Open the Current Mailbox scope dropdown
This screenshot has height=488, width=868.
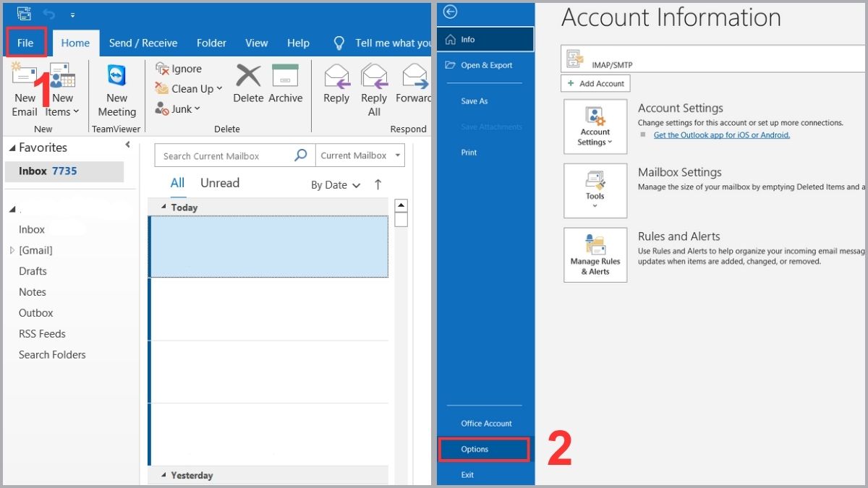coord(359,155)
